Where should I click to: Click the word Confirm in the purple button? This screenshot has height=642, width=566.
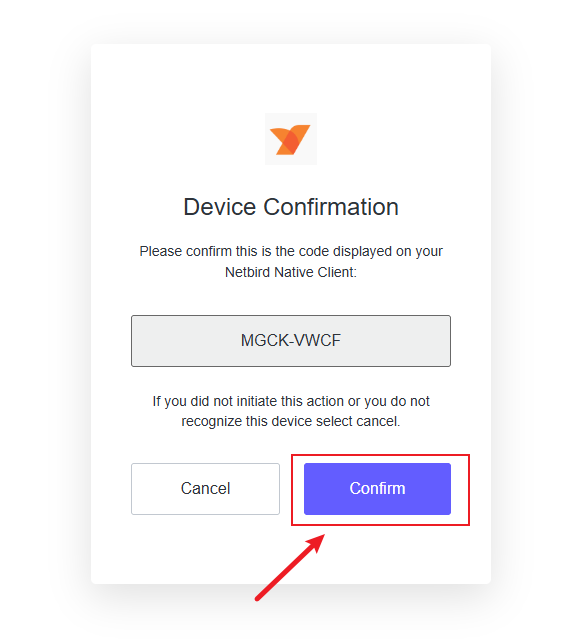click(377, 488)
